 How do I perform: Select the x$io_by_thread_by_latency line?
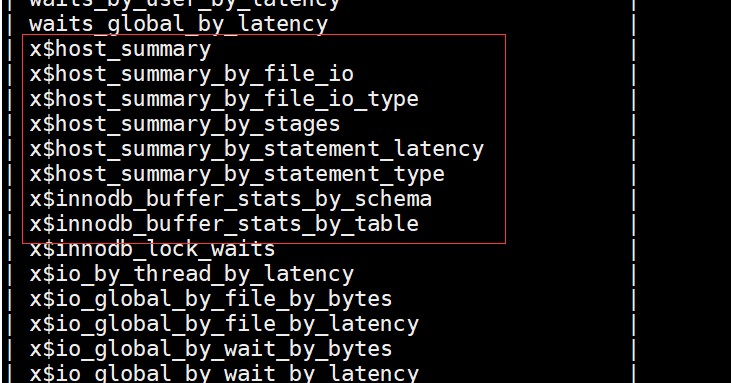coord(192,274)
